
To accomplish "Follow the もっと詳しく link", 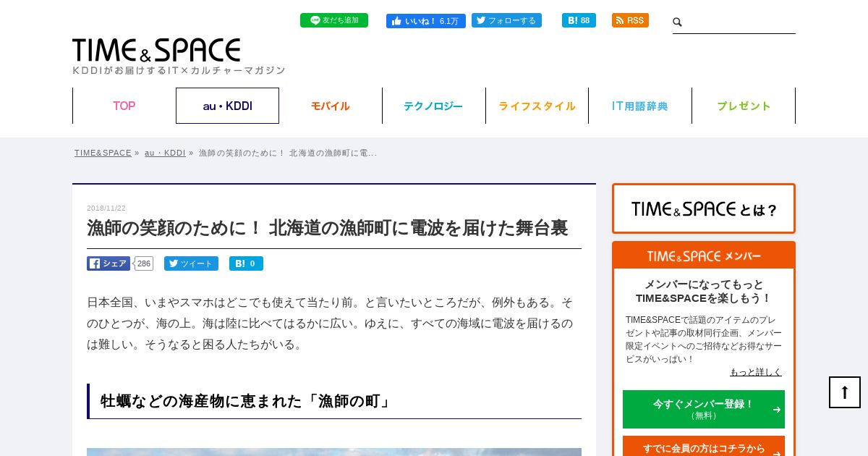I will [x=756, y=372].
